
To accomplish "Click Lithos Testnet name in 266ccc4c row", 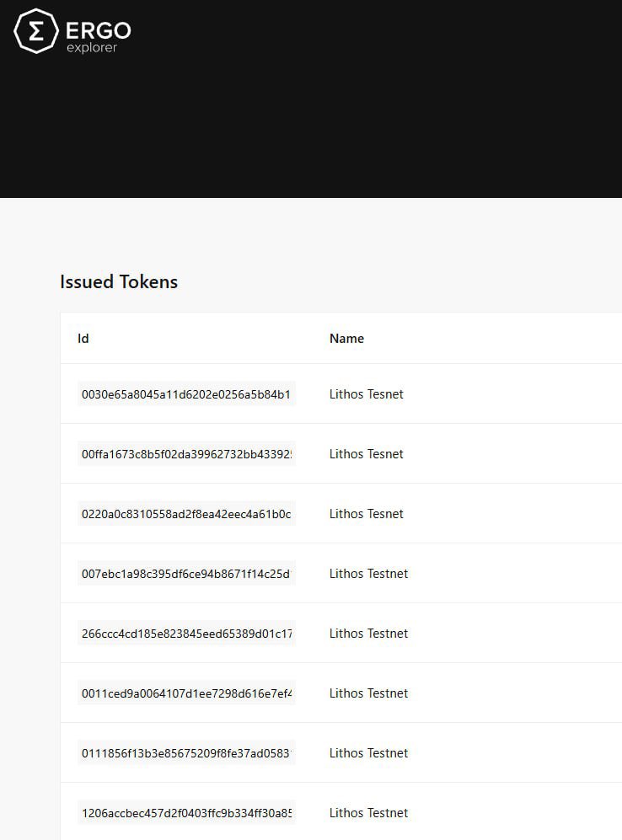I will click(368, 634).
